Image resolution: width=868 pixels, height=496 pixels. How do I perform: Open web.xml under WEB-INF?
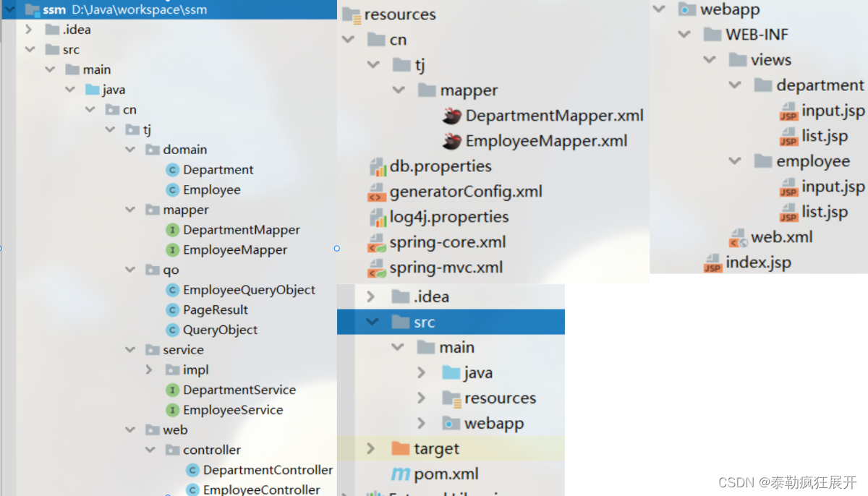coord(781,237)
